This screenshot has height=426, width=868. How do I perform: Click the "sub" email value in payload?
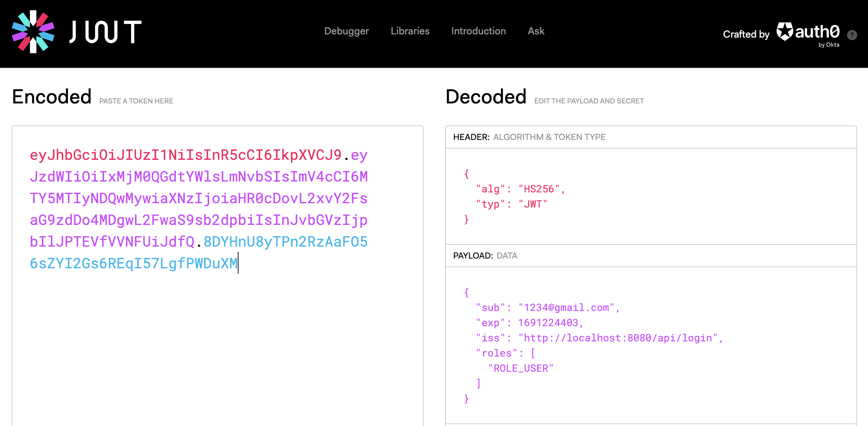click(x=566, y=308)
